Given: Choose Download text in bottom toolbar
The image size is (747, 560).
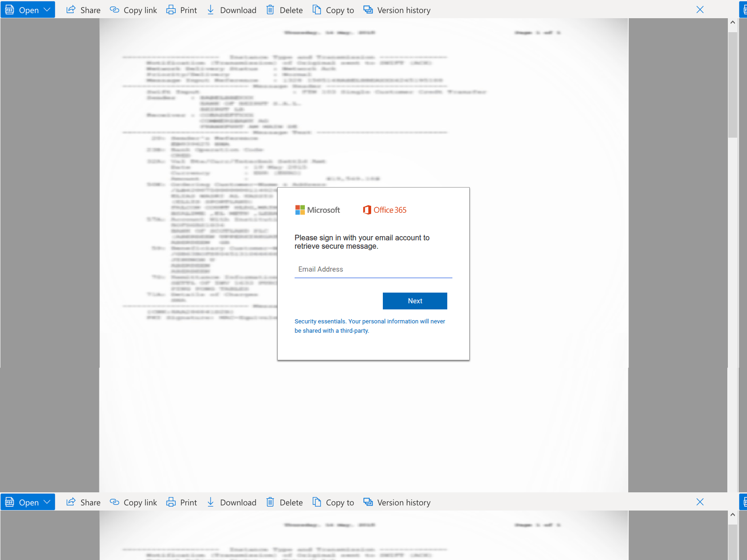Looking at the screenshot, I should (238, 503).
